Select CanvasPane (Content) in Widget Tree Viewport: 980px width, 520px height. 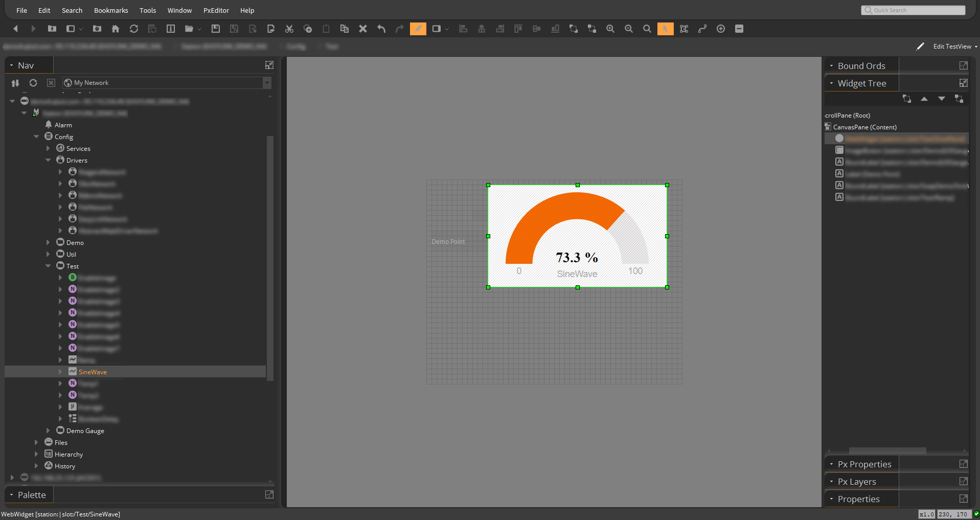pos(865,127)
